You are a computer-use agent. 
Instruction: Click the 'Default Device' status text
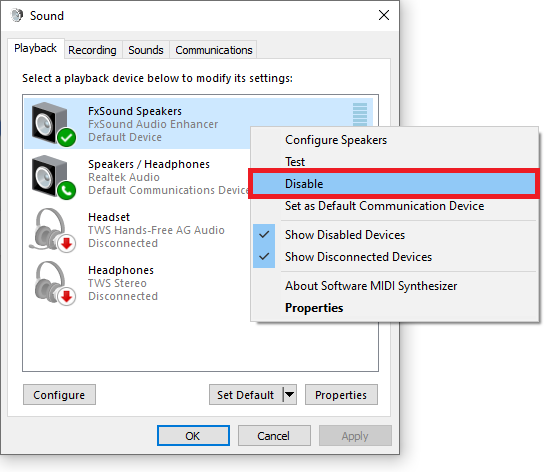(x=125, y=137)
